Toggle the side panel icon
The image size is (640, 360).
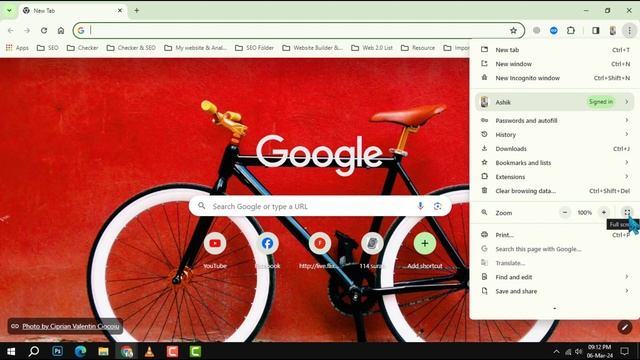tap(596, 31)
